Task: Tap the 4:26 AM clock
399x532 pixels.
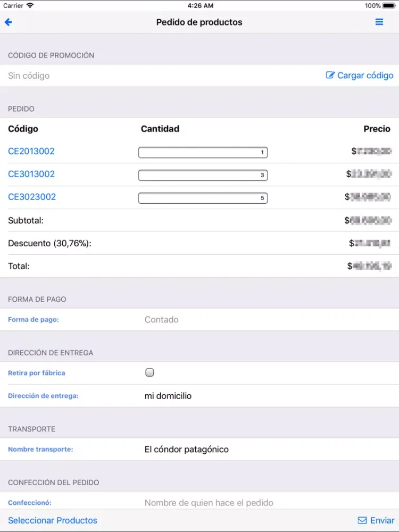Action: pyautogui.click(x=201, y=5)
